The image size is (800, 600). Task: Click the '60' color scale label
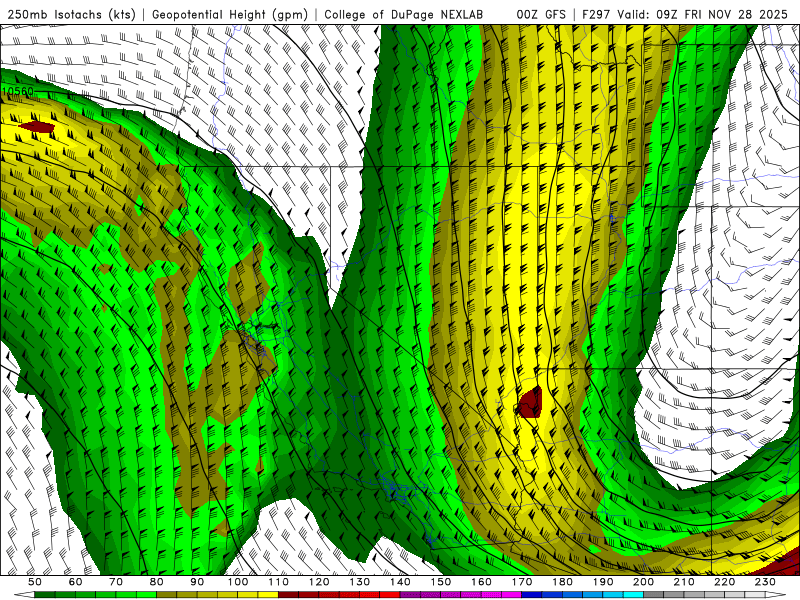76,582
